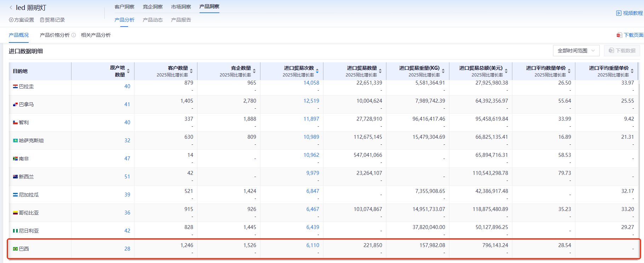Screen dimensions: 644x263
Task: Select the 相关产品分析 tab
Action: click(x=96, y=35)
